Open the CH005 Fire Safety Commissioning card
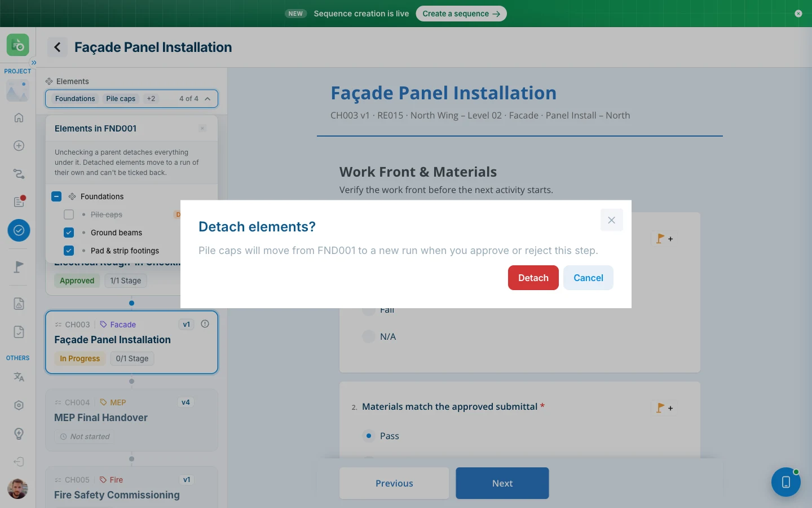The width and height of the screenshot is (812, 508). tap(131, 487)
